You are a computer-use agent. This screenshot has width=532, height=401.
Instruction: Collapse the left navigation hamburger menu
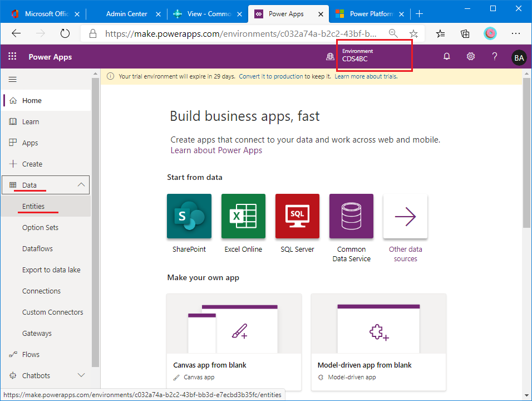[x=13, y=80]
